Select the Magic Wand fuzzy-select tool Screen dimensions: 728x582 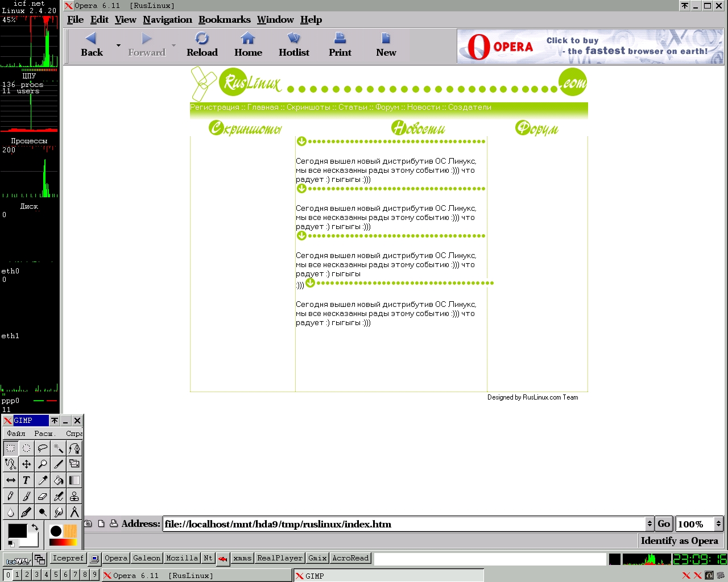[x=58, y=448]
